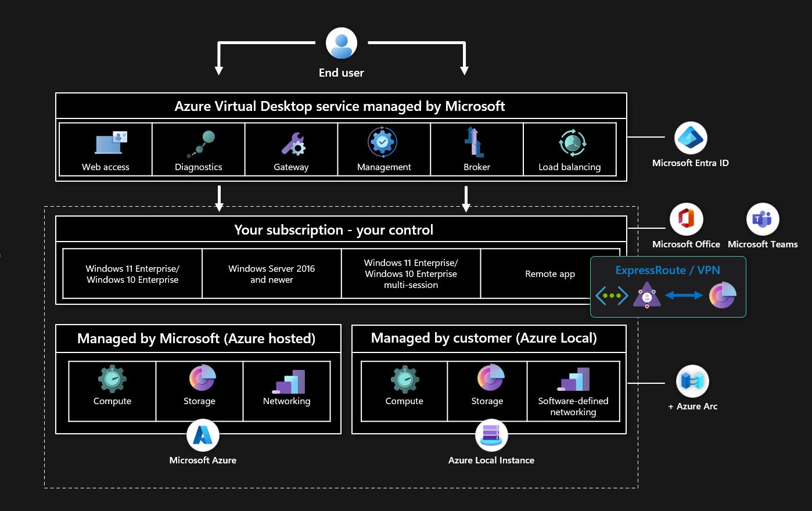
Task: Click Windows 11 Enterprise/Windows 10 Enterprise box
Action: pos(132,274)
